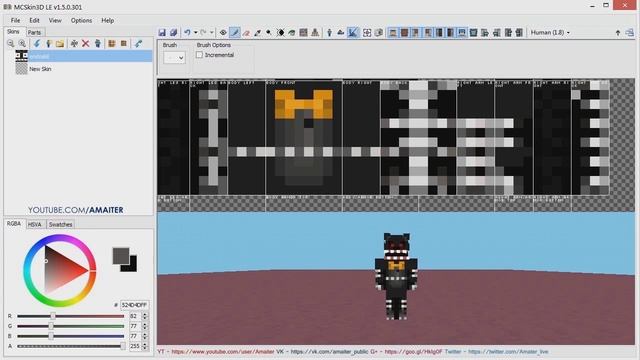Click the orange bowtie on texture
This screenshot has width=640, height=360.
304,105
